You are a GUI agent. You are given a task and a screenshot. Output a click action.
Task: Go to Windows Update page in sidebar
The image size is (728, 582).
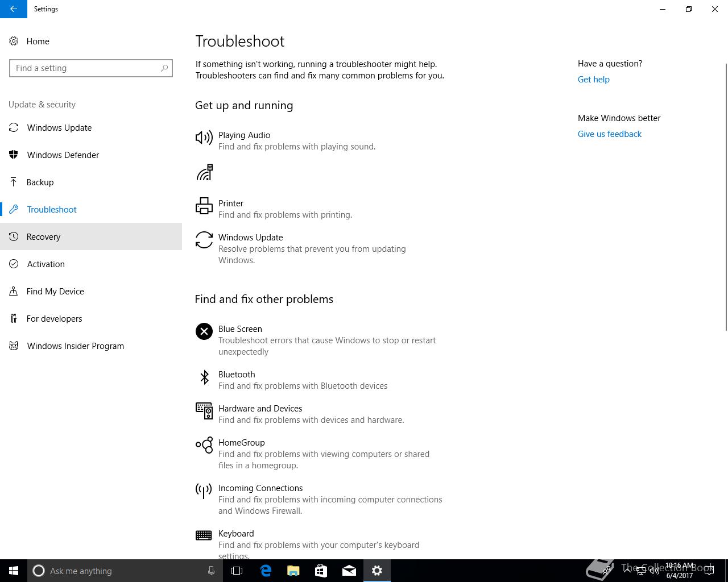pyautogui.click(x=91, y=127)
